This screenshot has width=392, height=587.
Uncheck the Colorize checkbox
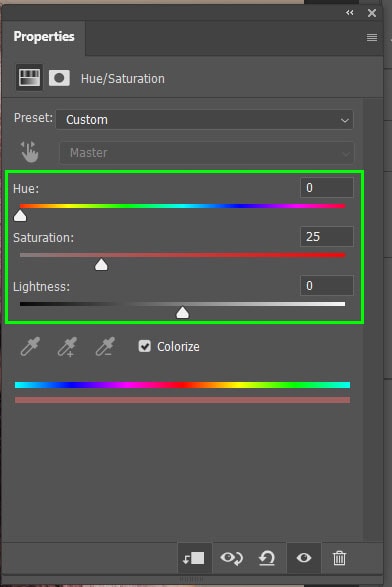pyautogui.click(x=145, y=346)
